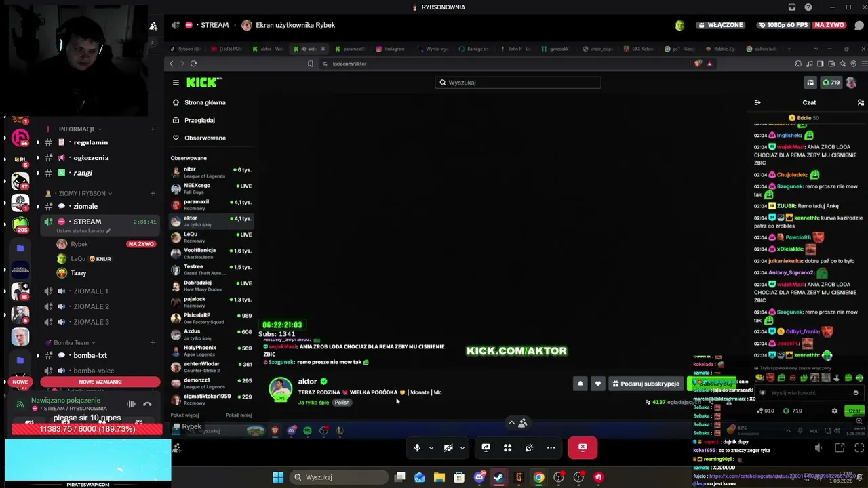Open the activities icon in call bar
Viewport: 868px width, 488px height.
507,447
